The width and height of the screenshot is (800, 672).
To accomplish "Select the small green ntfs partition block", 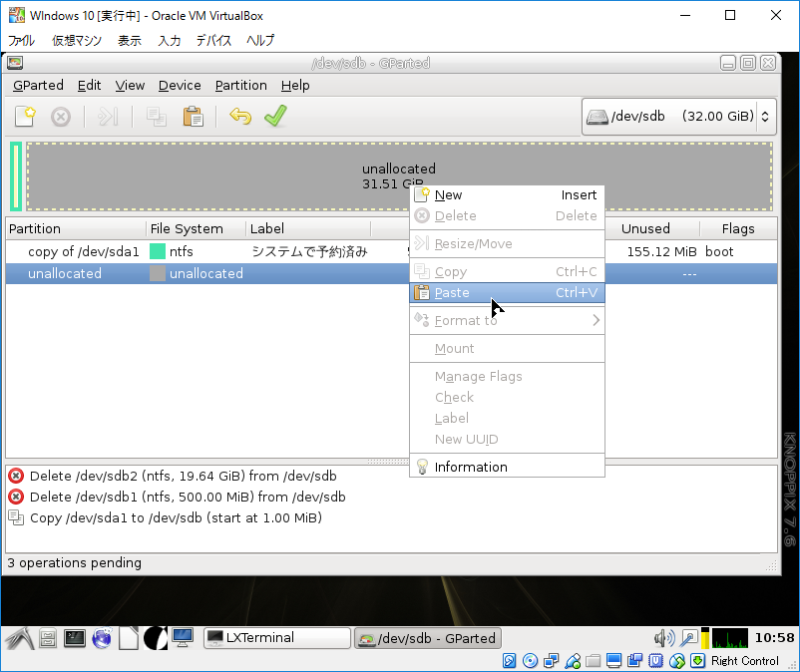I will point(16,176).
